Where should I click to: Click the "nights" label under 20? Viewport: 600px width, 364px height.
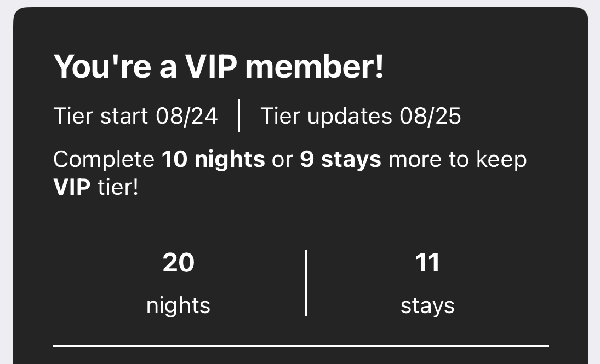178,305
